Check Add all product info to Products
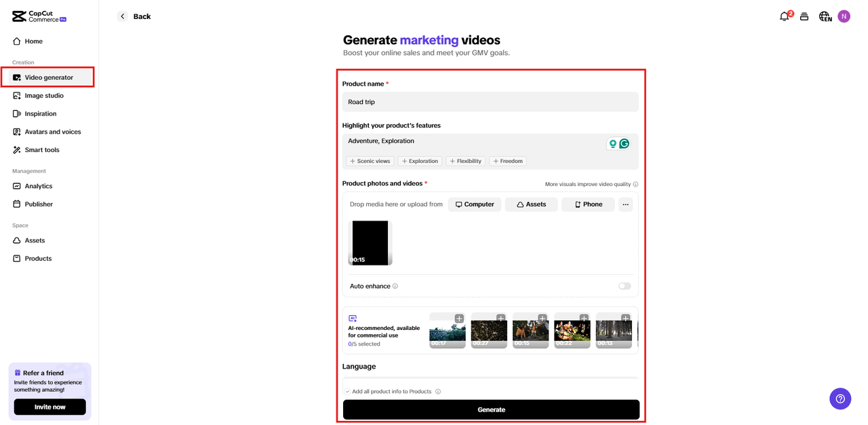 pos(347,392)
